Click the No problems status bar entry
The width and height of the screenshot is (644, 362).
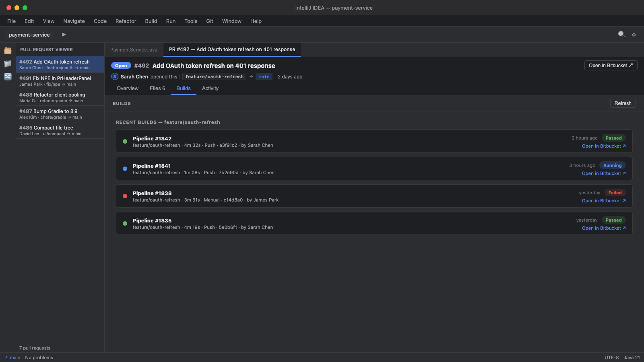point(39,358)
